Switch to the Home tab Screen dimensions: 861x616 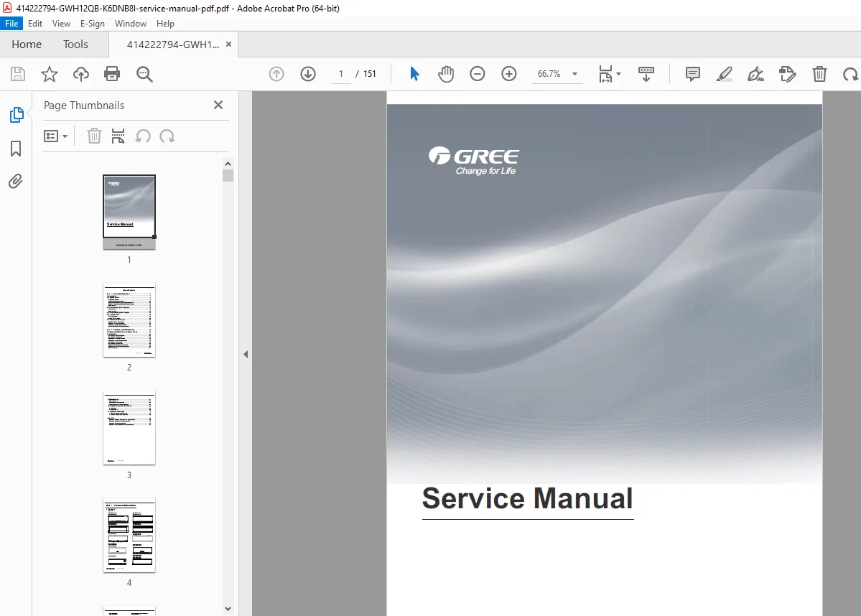(x=27, y=44)
